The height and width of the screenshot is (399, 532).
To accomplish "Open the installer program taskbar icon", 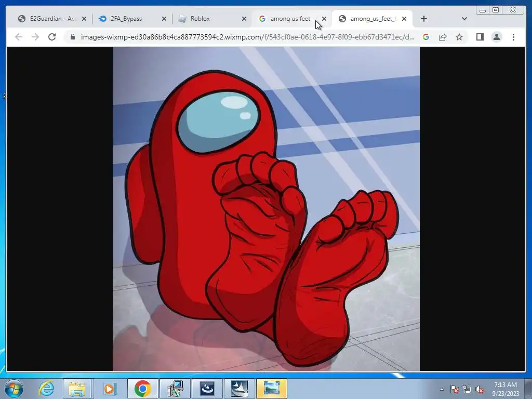I will coord(176,389).
